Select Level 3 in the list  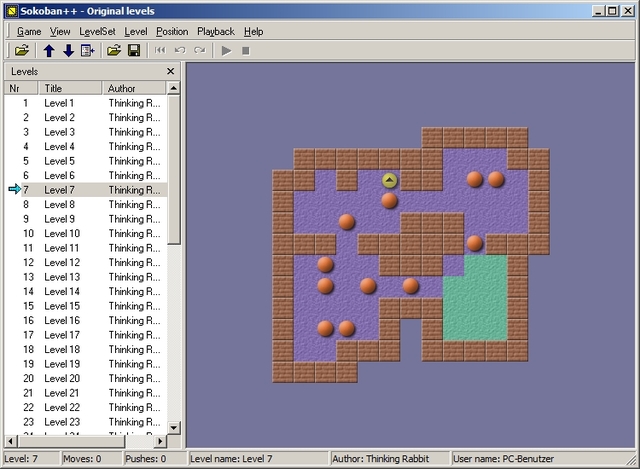click(86, 132)
